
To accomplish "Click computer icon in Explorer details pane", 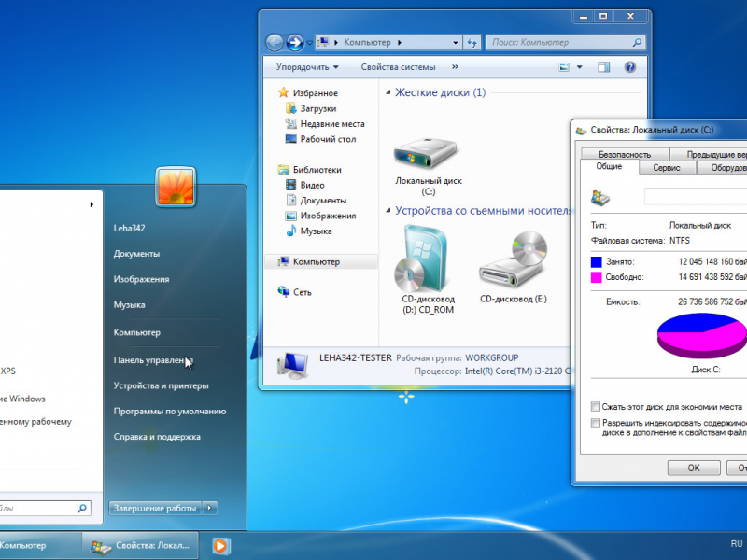I will [x=292, y=365].
